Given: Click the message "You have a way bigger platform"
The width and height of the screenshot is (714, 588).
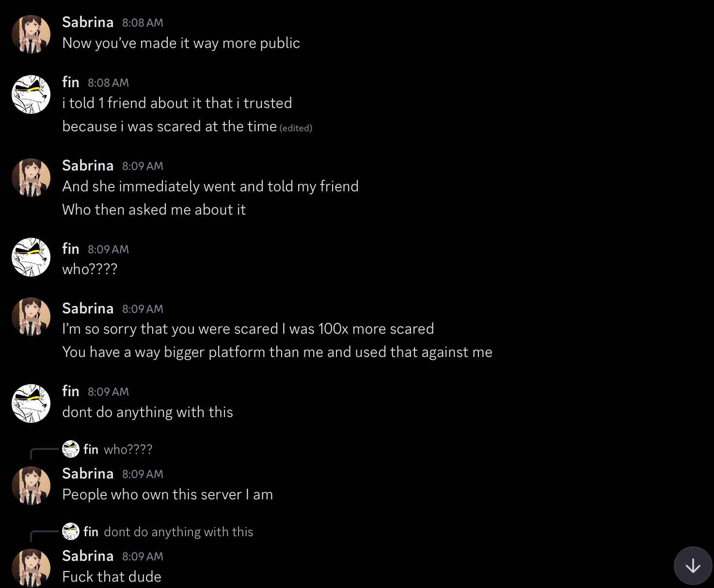Looking at the screenshot, I should click(277, 352).
